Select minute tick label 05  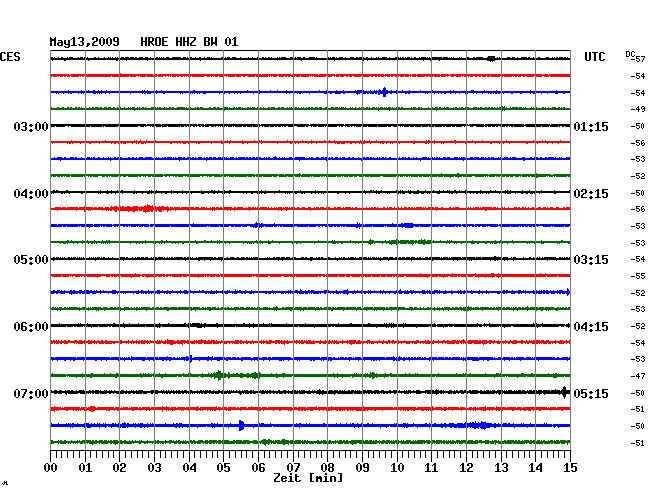tap(223, 467)
